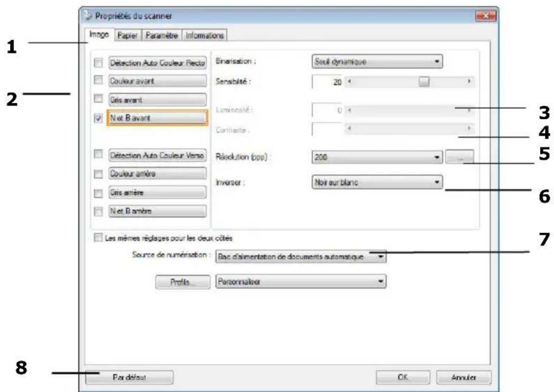Select the Détection Auto Couleur Verso button
This screenshot has width=554, height=392.
tap(157, 156)
